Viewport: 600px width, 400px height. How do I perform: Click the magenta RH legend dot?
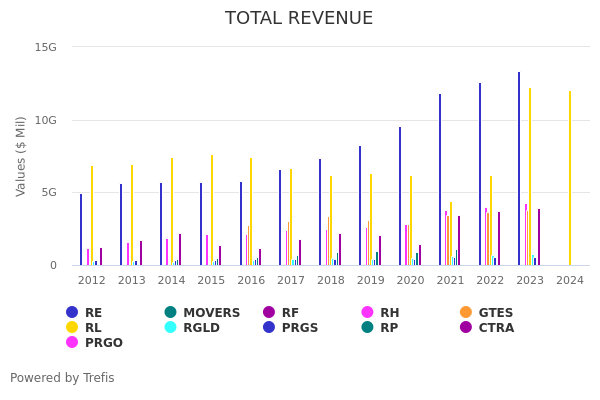click(x=368, y=313)
